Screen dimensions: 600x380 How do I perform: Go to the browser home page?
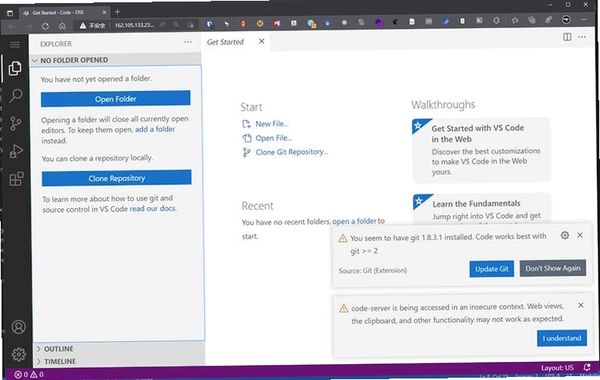62,26
